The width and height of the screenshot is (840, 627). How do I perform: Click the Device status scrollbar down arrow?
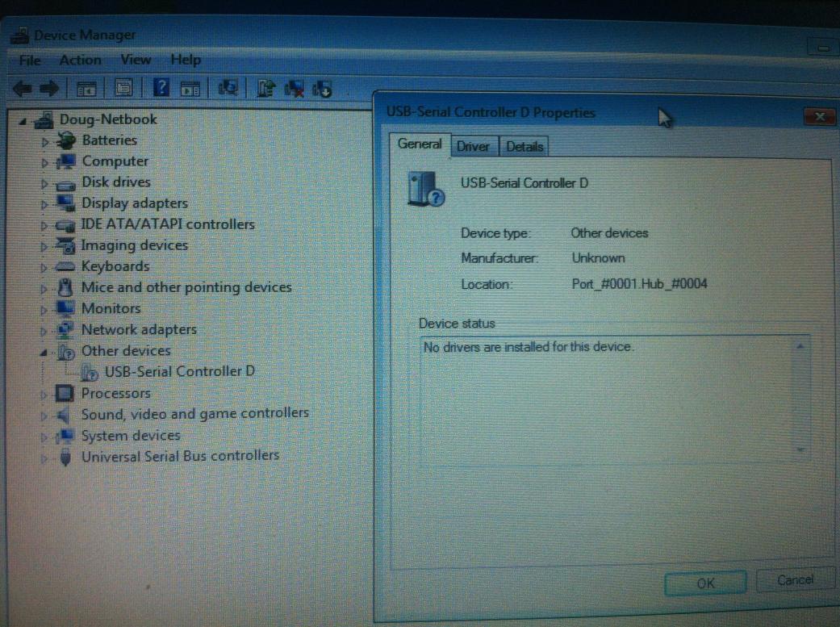800,448
